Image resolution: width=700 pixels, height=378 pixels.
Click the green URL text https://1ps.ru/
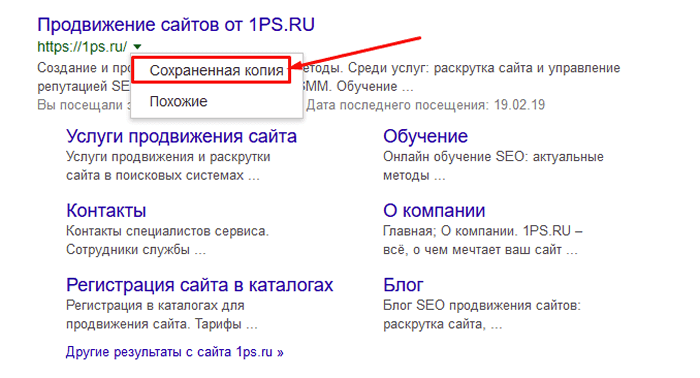[82, 46]
